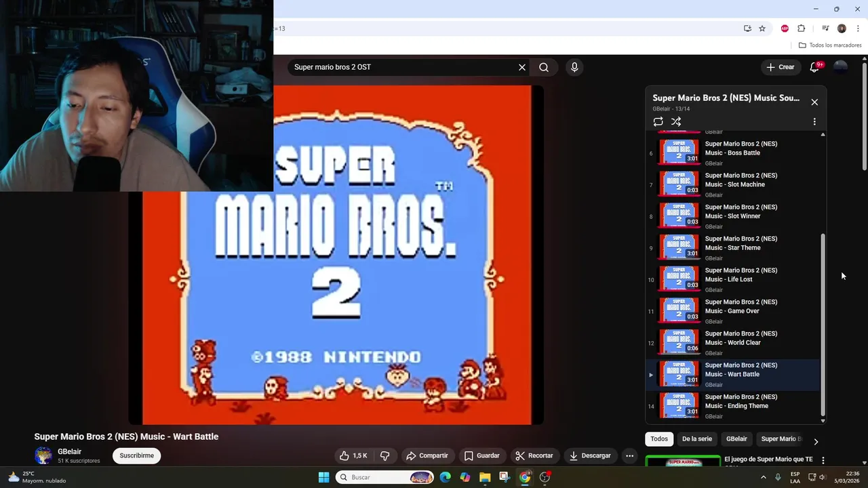Select the De la serie chip
This screenshot has width=868, height=488.
click(697, 439)
